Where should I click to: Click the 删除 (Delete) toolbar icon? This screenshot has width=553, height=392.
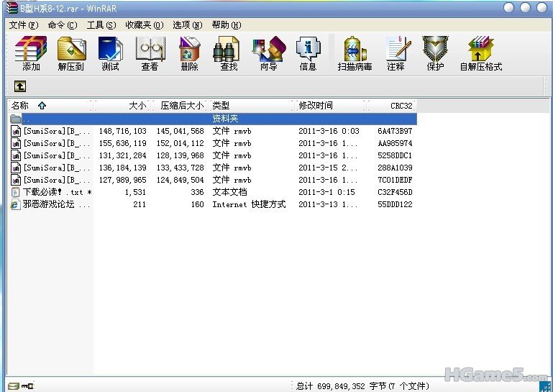(x=189, y=53)
